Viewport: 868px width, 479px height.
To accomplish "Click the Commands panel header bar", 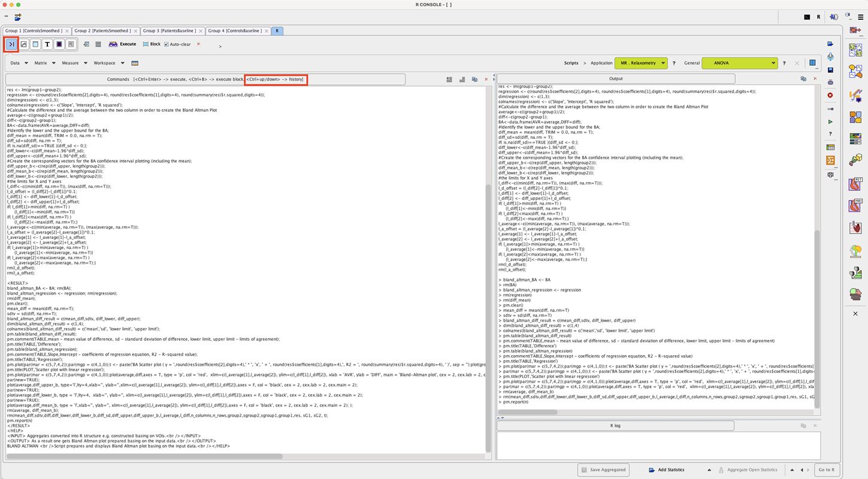I will pos(205,79).
